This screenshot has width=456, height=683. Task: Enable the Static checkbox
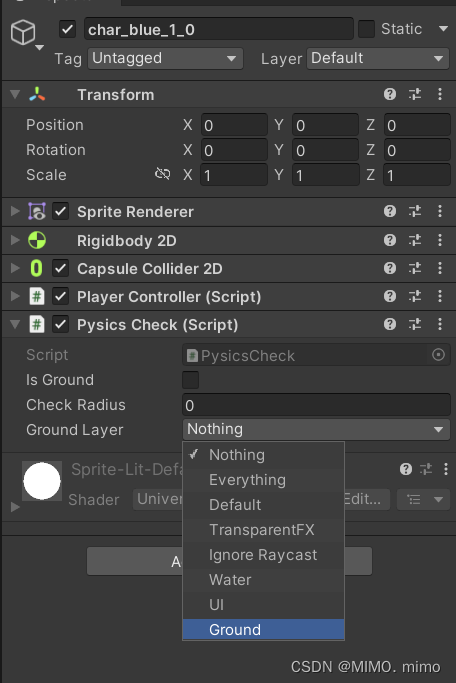tap(366, 29)
